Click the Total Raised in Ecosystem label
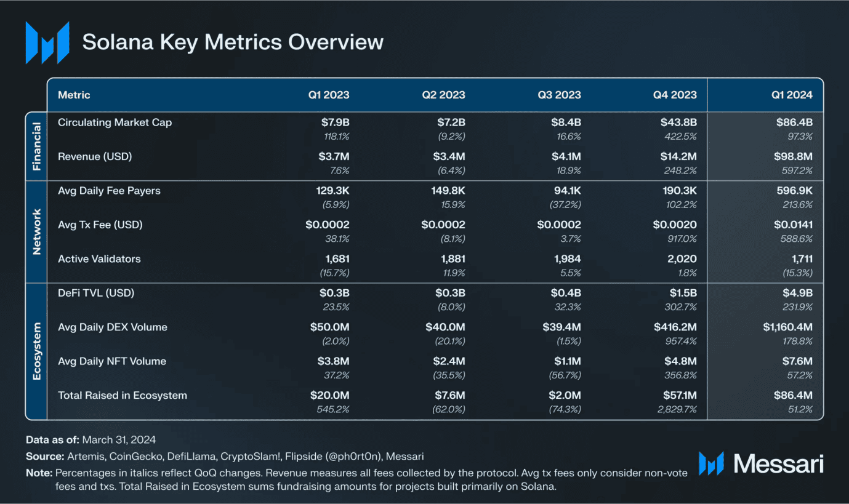Screen dimensions: 849x504 coord(123,395)
